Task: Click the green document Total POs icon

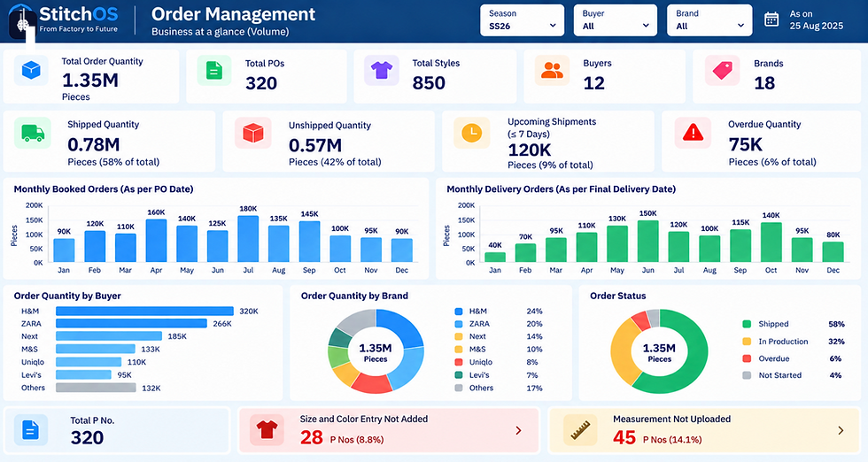Action: coord(214,70)
